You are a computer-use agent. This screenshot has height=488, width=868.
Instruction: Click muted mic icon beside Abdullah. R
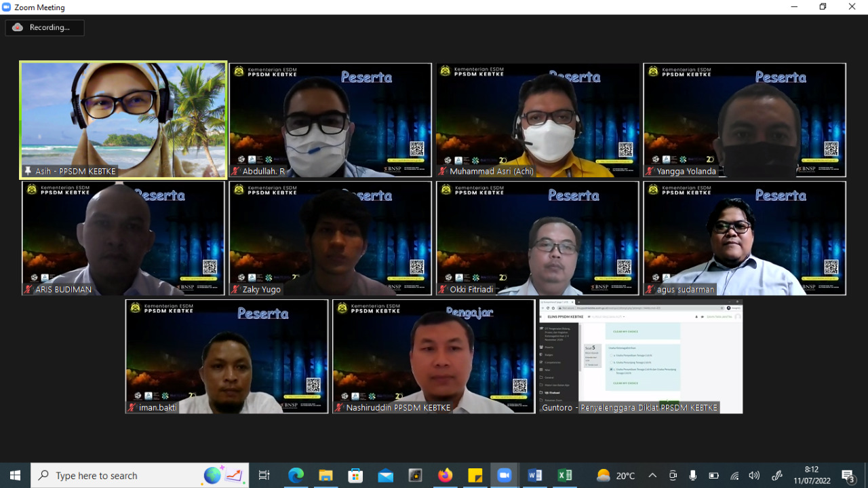coord(235,172)
